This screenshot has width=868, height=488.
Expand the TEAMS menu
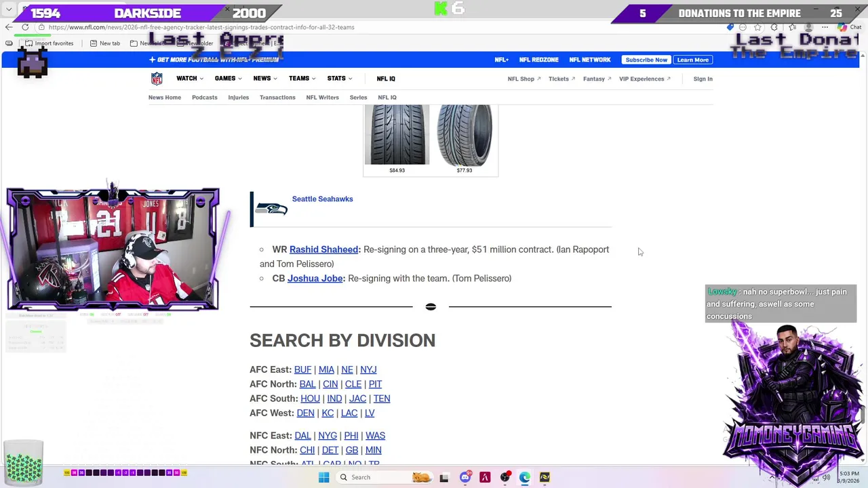[x=302, y=79]
